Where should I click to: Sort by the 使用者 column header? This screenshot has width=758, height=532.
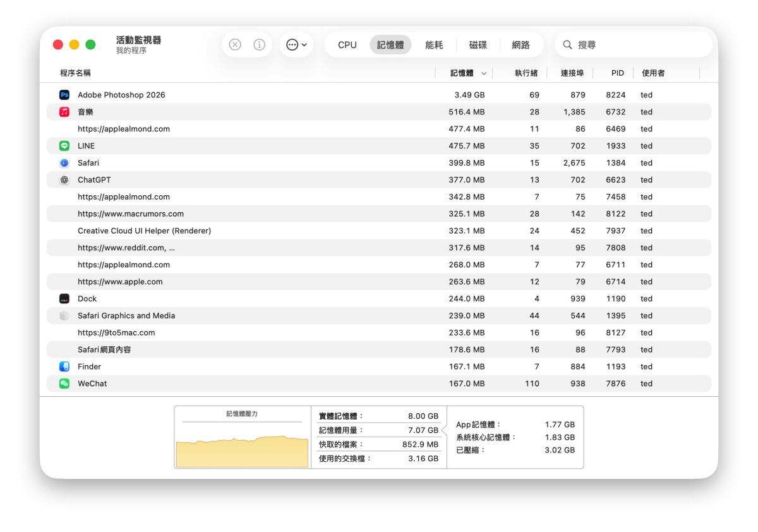click(653, 73)
